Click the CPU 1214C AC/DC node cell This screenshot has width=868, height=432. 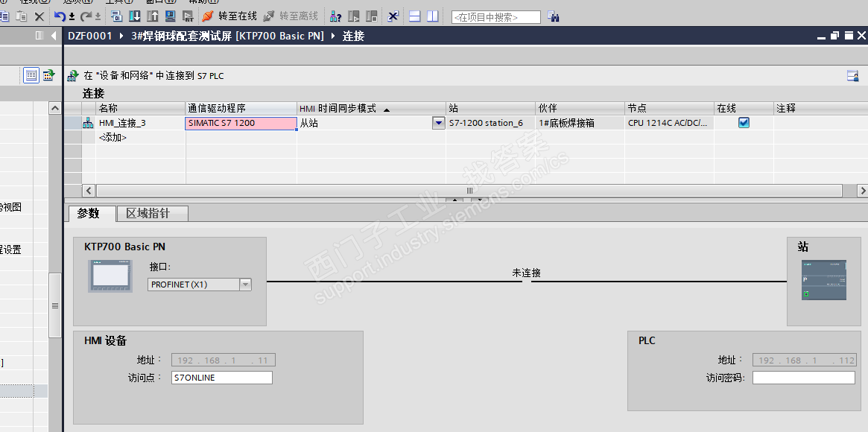(669, 123)
